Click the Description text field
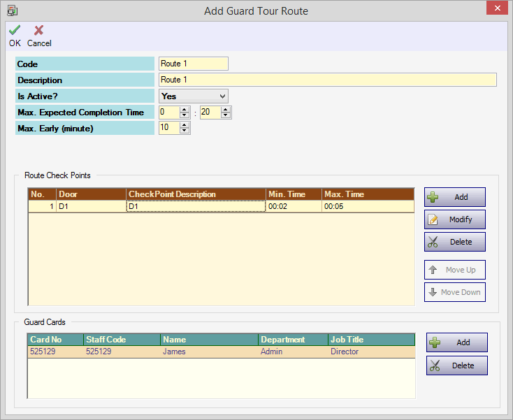 [327, 80]
